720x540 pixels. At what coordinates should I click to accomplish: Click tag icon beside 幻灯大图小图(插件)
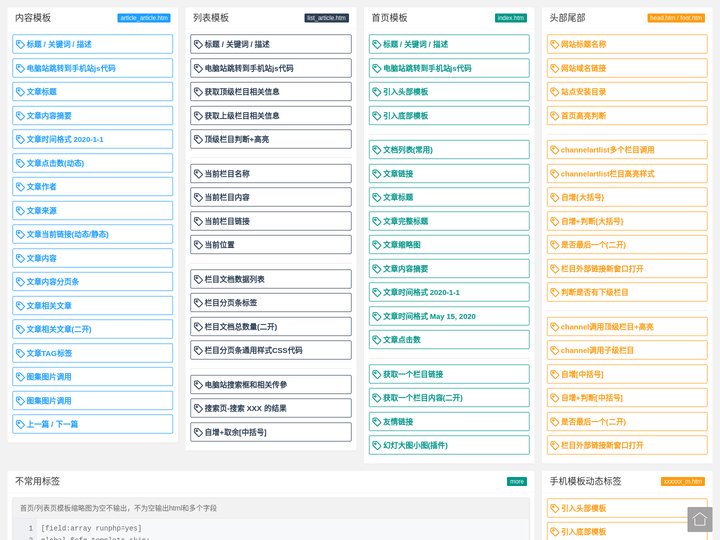[377, 445]
